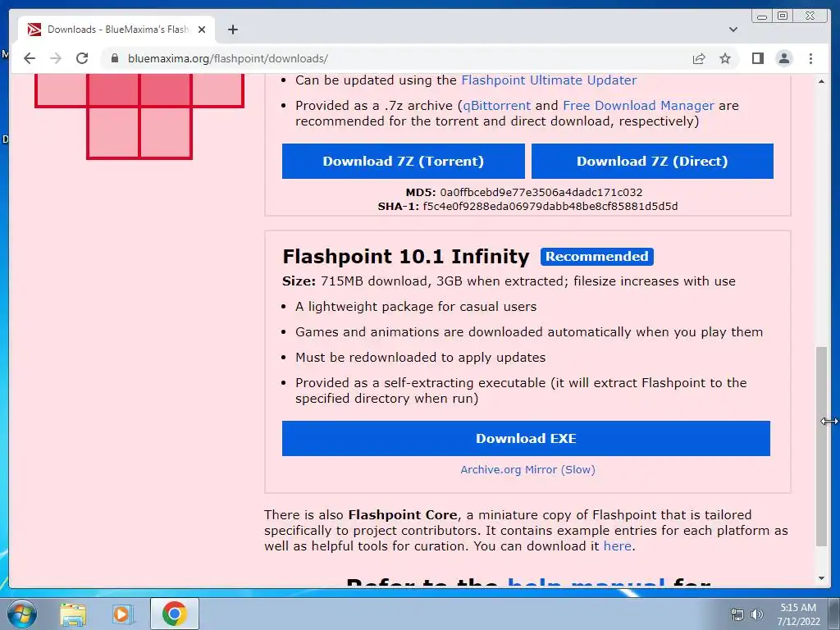The width and height of the screenshot is (840, 630).
Task: Open the Chrome three-dot menu
Action: point(810,58)
